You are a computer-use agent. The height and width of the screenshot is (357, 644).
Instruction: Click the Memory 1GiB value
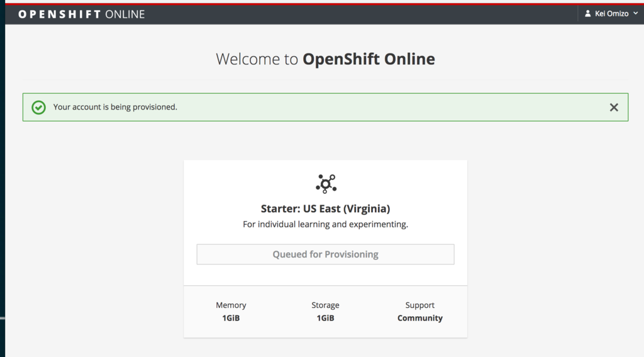pos(231,318)
